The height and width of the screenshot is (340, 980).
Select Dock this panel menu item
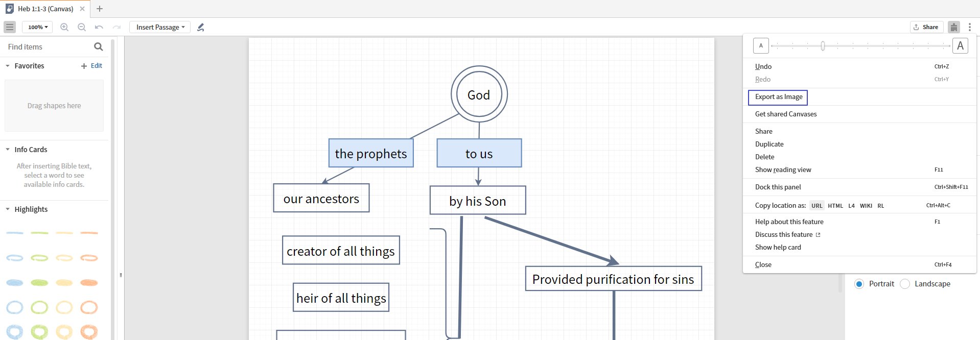point(778,187)
